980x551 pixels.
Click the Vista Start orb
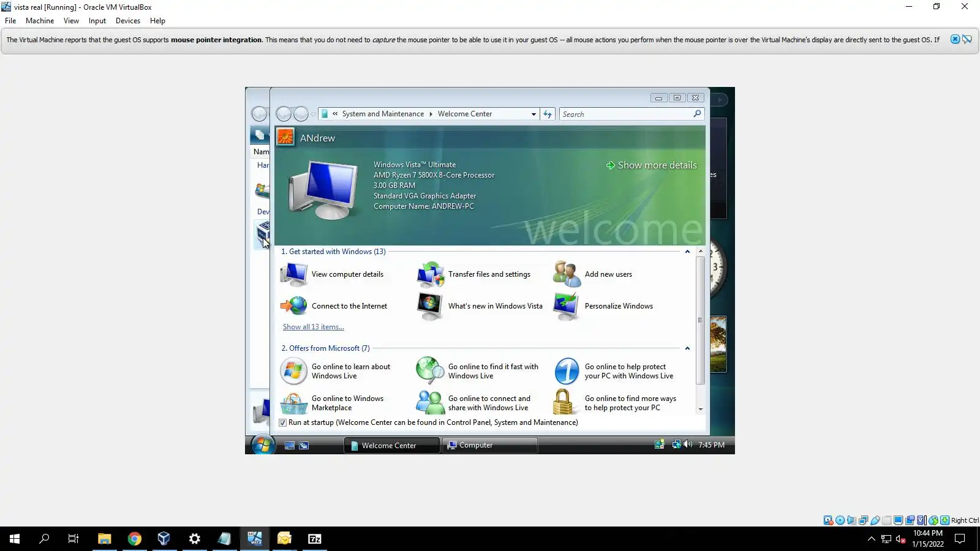(x=263, y=444)
